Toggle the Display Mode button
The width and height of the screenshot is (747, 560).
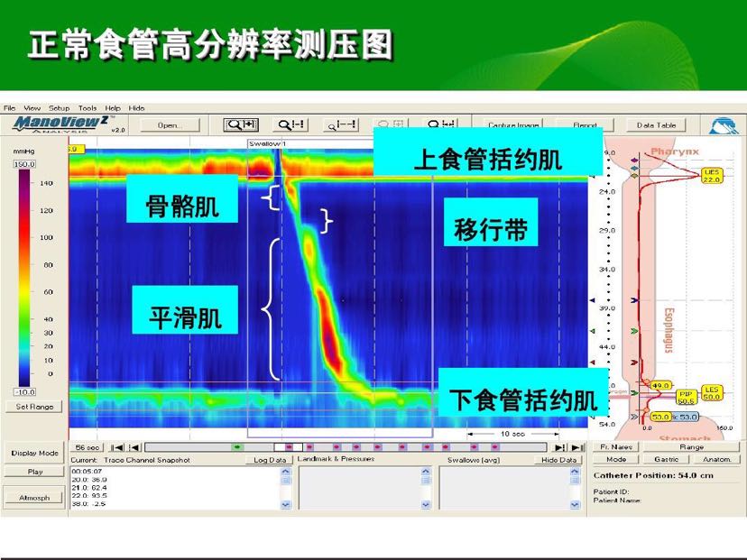(34, 453)
